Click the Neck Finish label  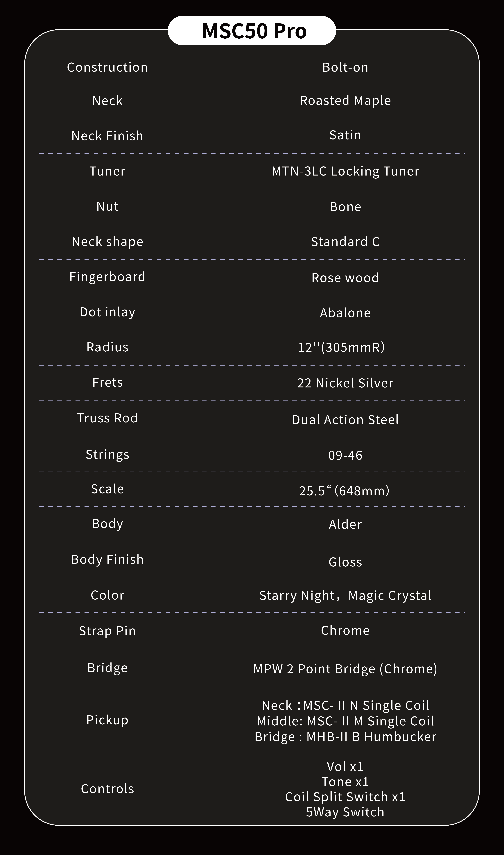point(107,136)
